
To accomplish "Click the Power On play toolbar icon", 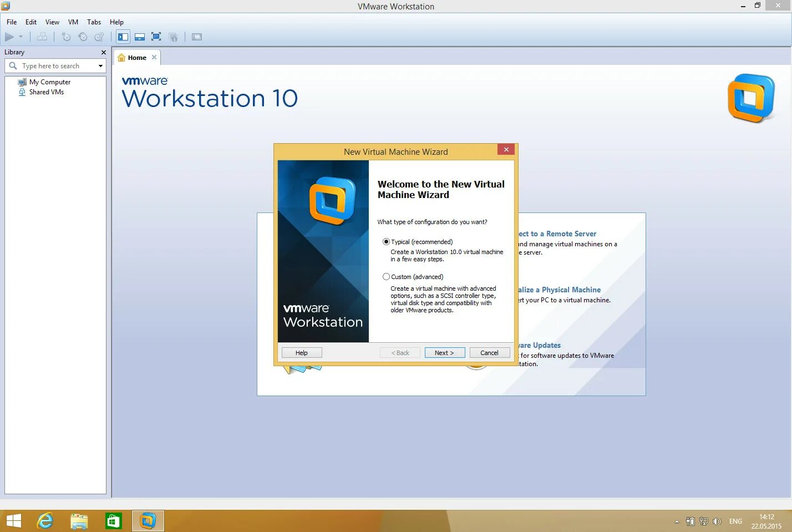I will (x=9, y=37).
